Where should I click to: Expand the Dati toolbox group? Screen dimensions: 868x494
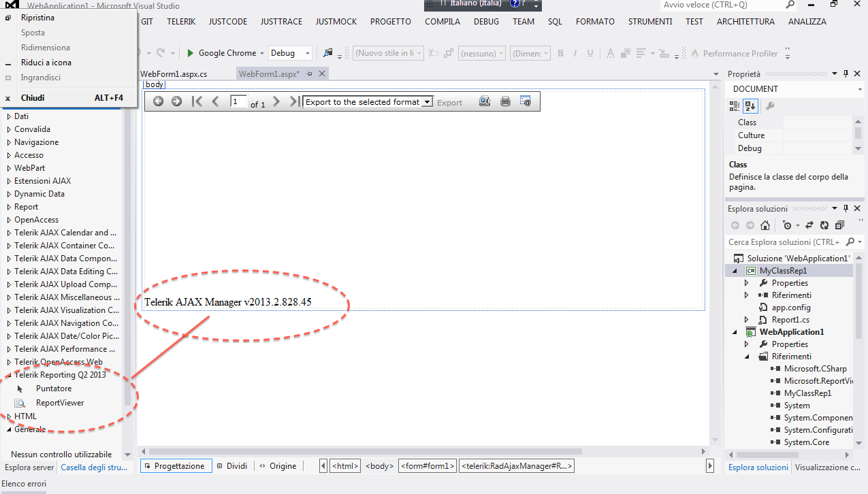[x=8, y=116]
